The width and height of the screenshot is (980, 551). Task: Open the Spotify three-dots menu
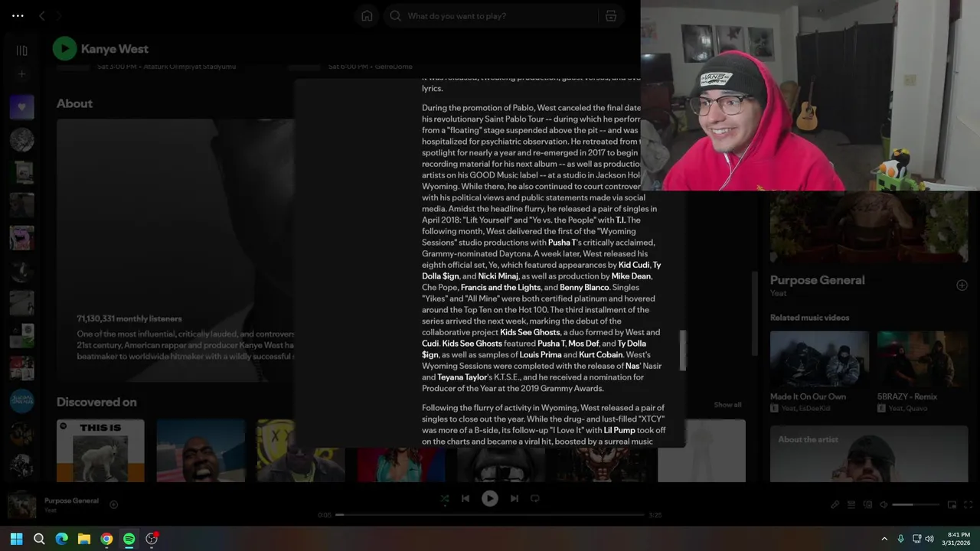coord(18,15)
